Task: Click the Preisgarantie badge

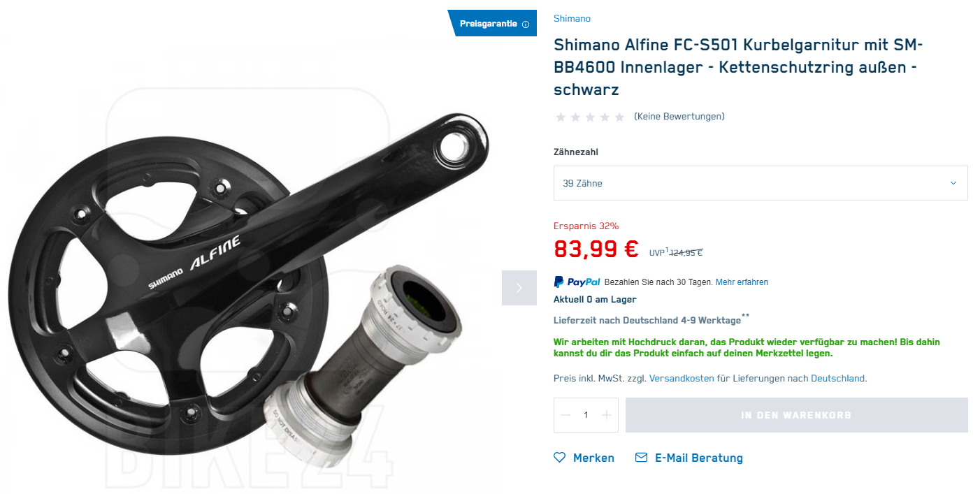Action: pos(492,24)
